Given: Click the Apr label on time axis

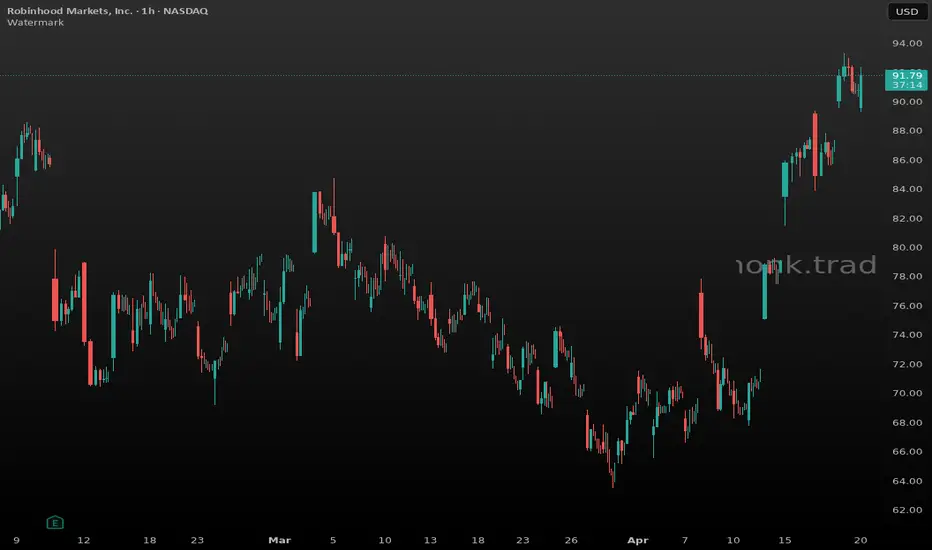Looking at the screenshot, I should click(x=638, y=540).
